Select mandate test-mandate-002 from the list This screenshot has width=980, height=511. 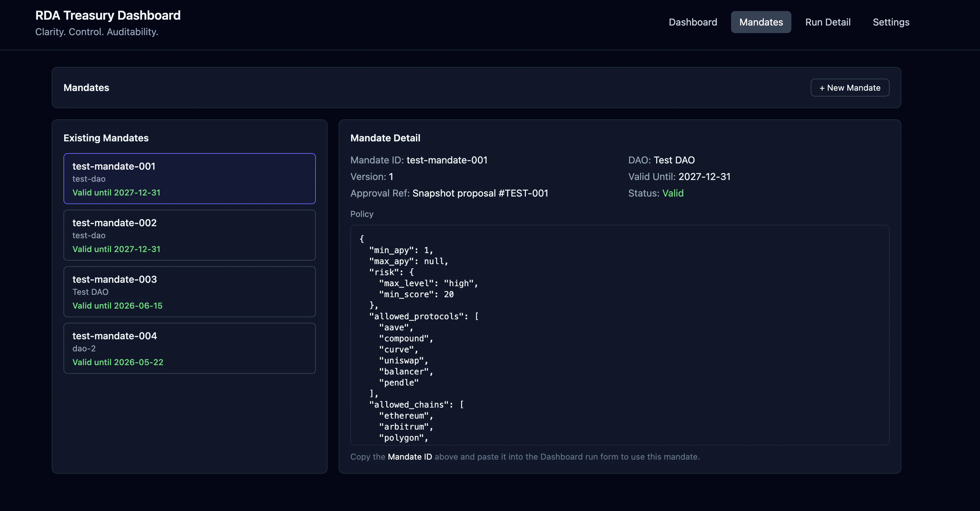click(x=189, y=235)
